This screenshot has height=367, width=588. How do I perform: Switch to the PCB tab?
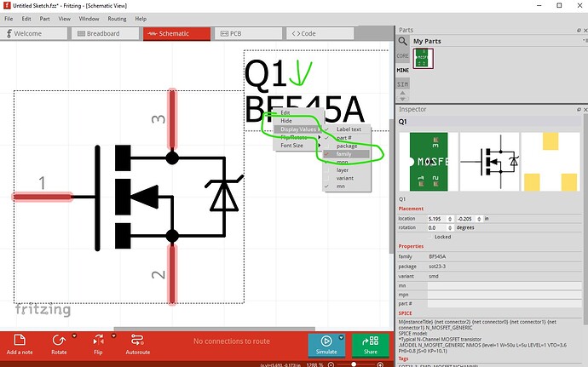click(249, 33)
